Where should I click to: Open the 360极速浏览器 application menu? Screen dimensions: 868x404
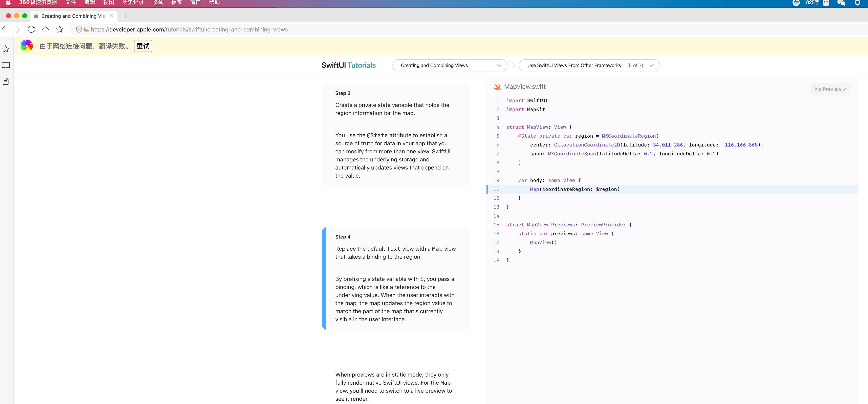[38, 3]
